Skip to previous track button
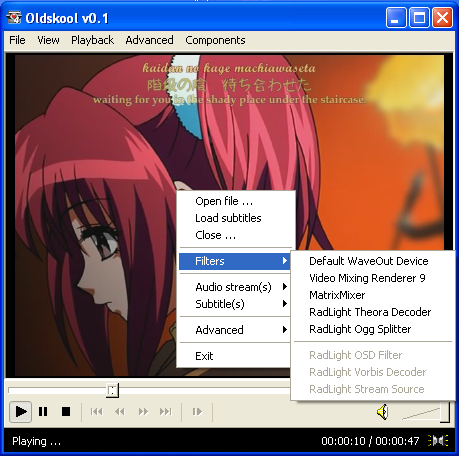Screen dimensions: 459x456 [x=97, y=412]
